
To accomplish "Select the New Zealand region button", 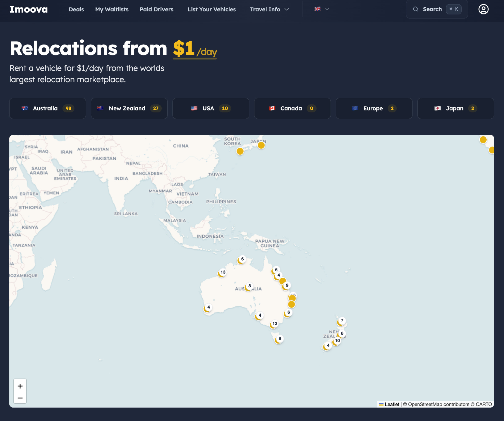I will click(129, 108).
